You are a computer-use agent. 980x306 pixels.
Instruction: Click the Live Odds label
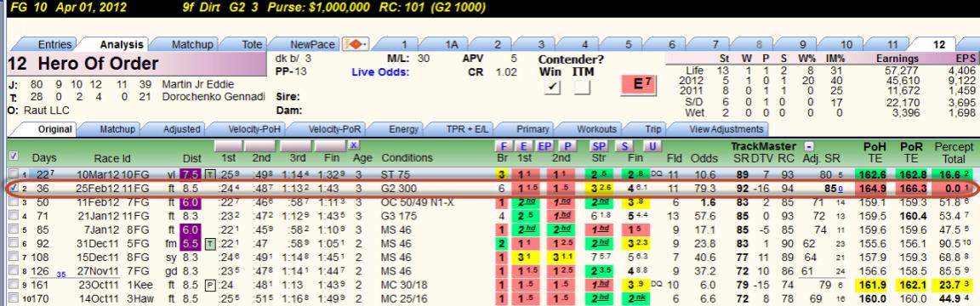click(380, 71)
